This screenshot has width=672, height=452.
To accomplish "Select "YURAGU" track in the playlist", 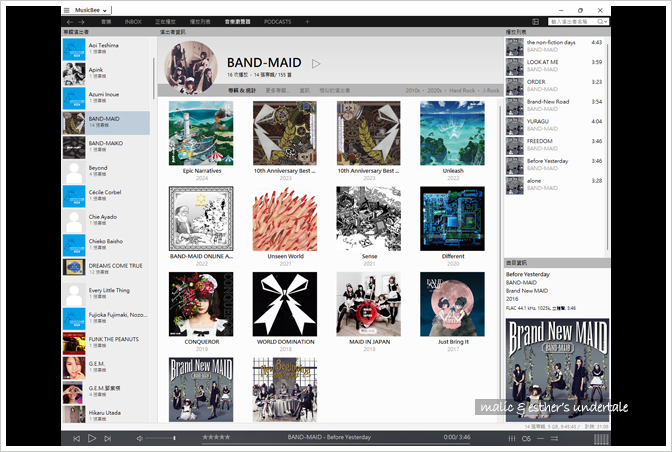I will pos(555,125).
